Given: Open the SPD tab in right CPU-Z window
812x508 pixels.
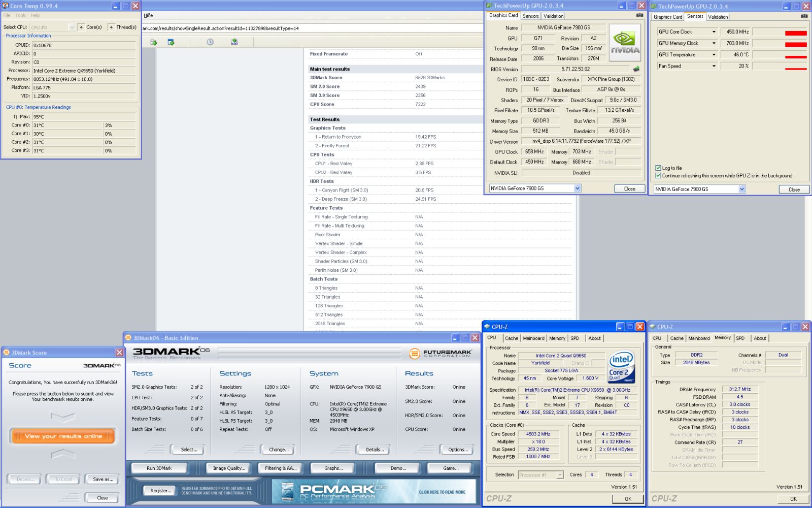Looking at the screenshot, I should (x=740, y=338).
